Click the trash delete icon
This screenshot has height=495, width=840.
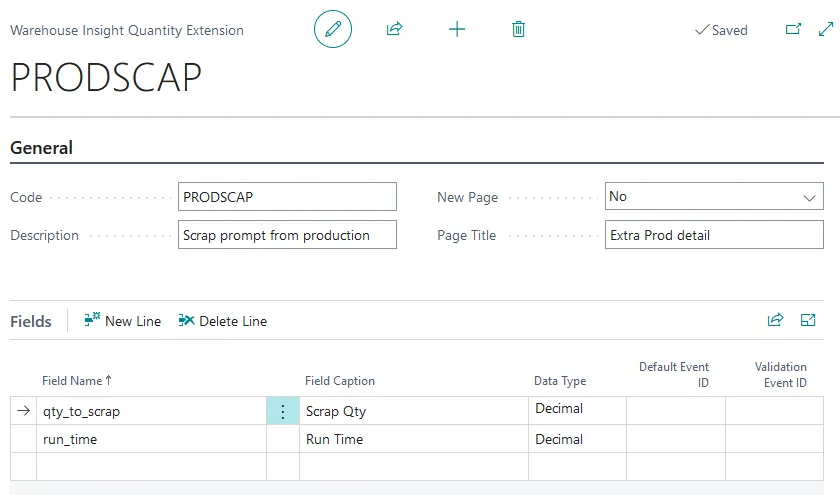(x=518, y=29)
